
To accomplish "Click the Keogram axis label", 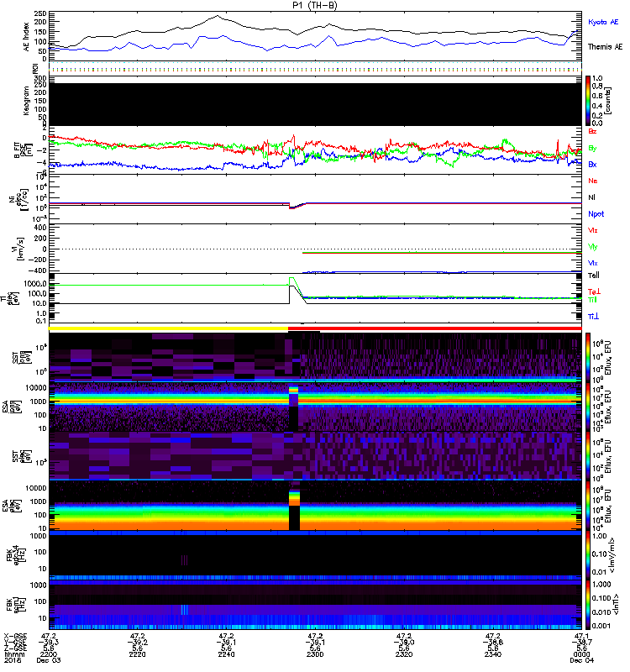I will pyautogui.click(x=27, y=101).
